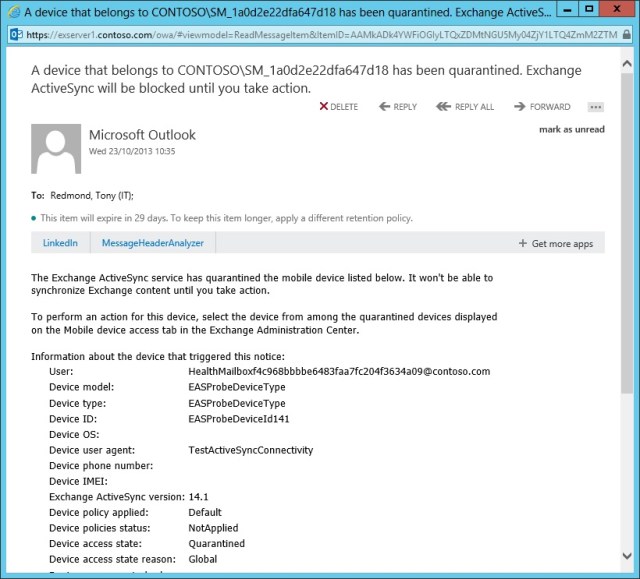
Task: Click the Reply All arrow icon
Action: coord(444,107)
